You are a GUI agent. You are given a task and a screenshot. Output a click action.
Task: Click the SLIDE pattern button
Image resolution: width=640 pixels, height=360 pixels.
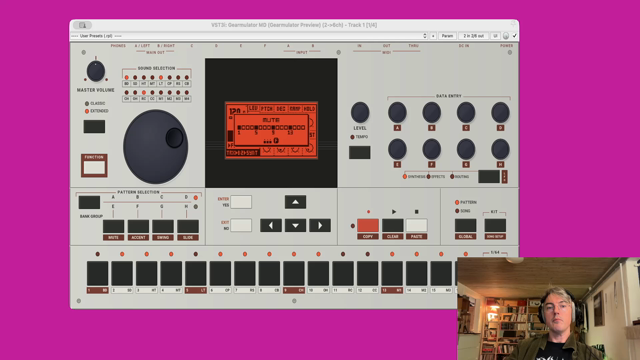188,227
